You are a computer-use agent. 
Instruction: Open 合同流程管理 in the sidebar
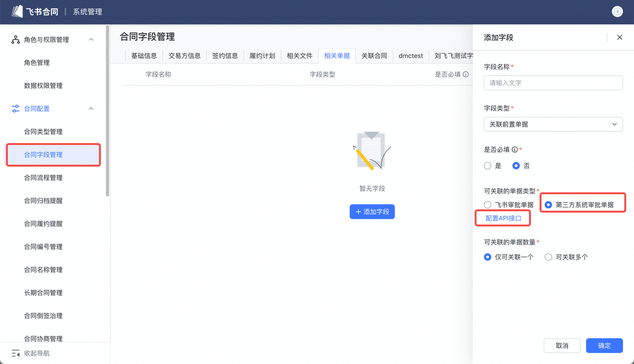44,178
